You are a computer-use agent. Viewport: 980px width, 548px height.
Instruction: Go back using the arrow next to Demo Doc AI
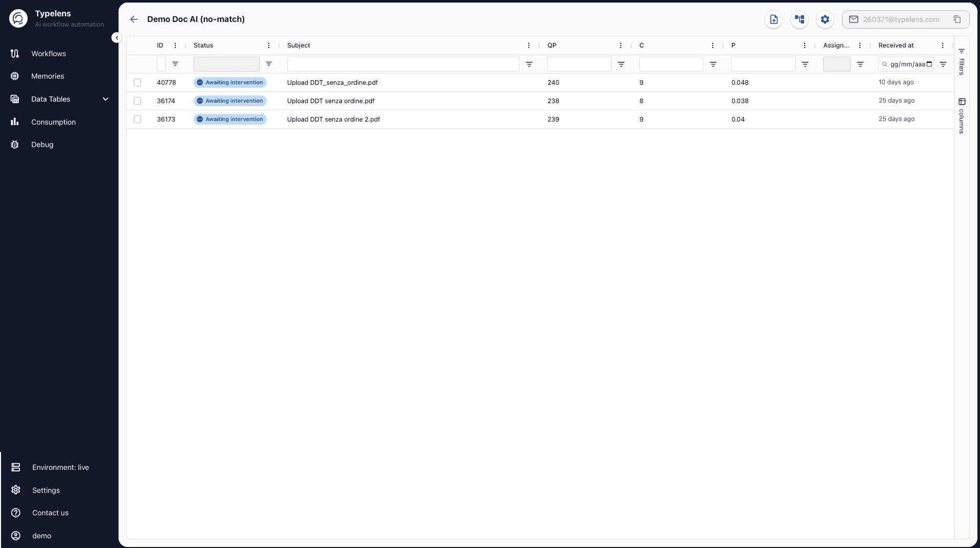click(x=134, y=19)
